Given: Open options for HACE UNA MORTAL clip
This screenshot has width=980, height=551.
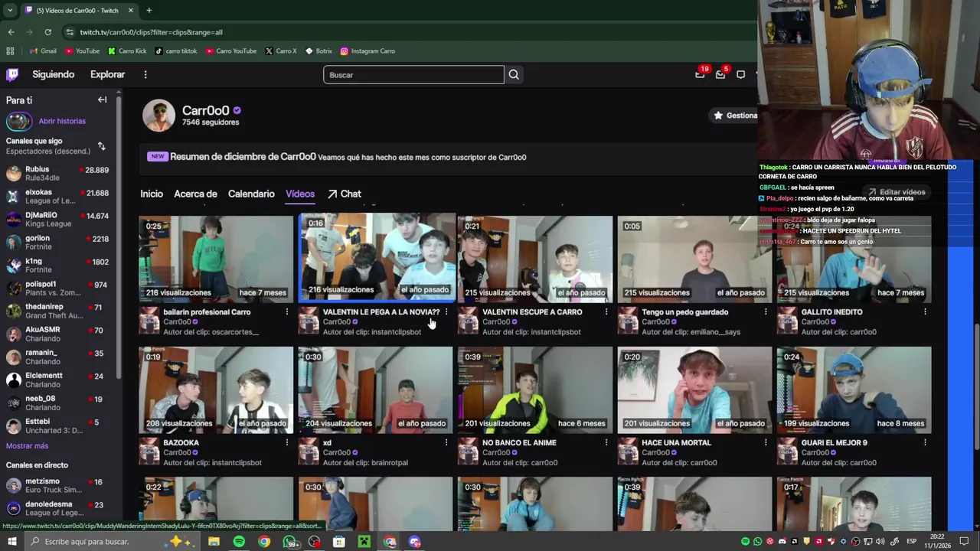Looking at the screenshot, I should coord(766,442).
